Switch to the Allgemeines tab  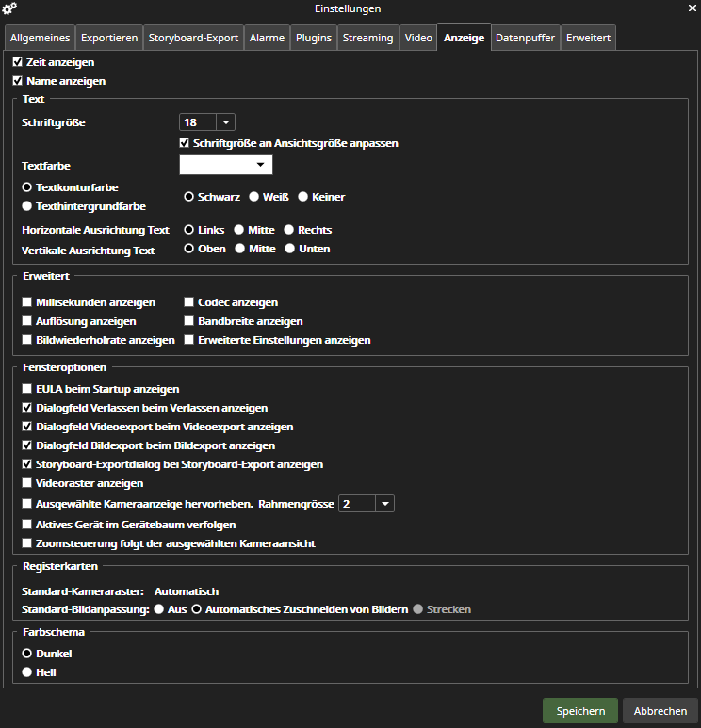(39, 38)
